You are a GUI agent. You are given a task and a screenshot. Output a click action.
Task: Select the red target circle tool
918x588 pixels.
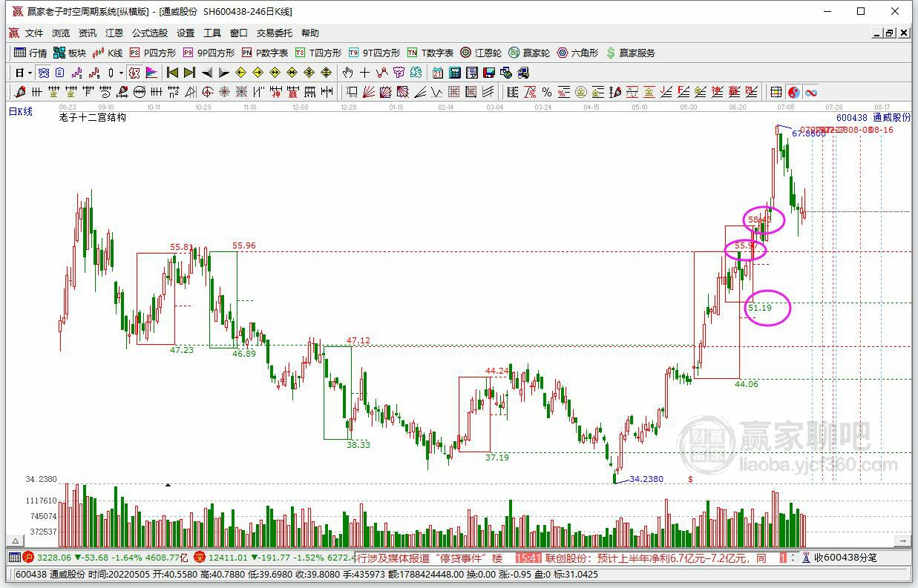click(x=207, y=92)
